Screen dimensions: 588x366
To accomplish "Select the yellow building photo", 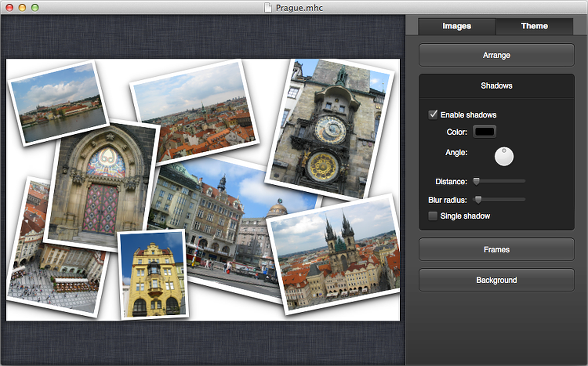I will point(153,274).
